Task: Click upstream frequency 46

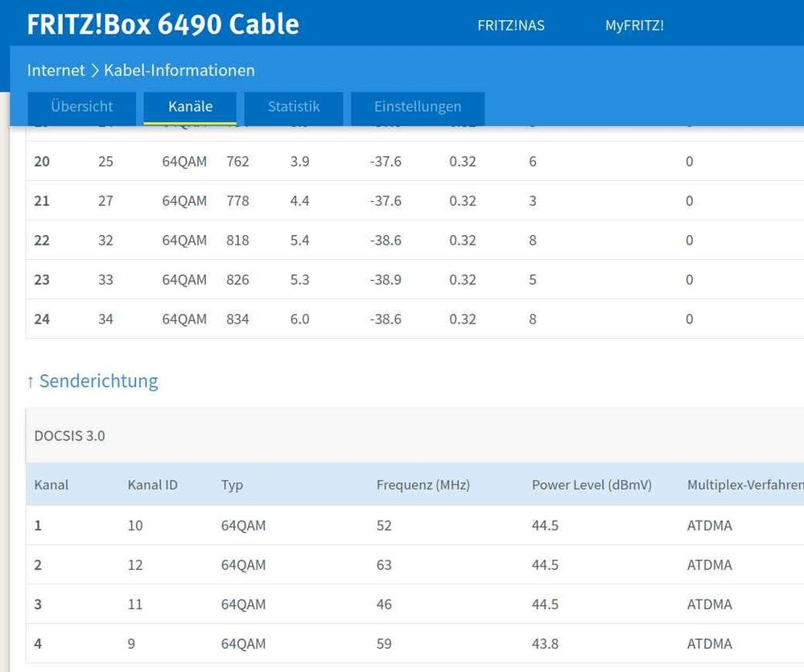Action: (x=384, y=604)
